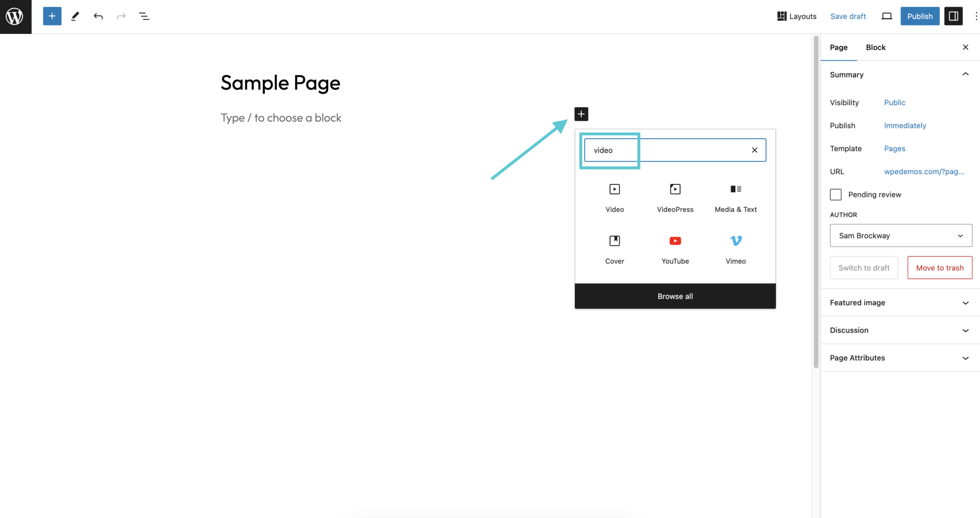The image size is (980, 518).
Task: Click the Publish button
Action: (x=919, y=16)
